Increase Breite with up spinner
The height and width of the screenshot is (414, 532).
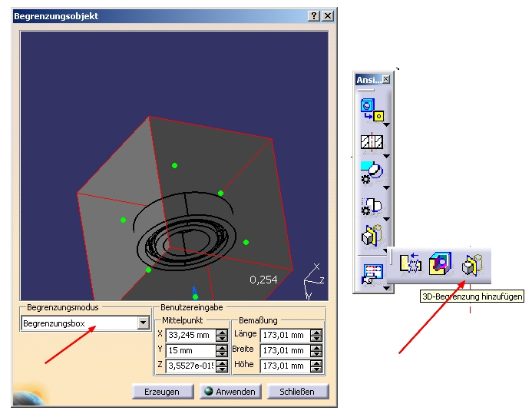point(316,348)
